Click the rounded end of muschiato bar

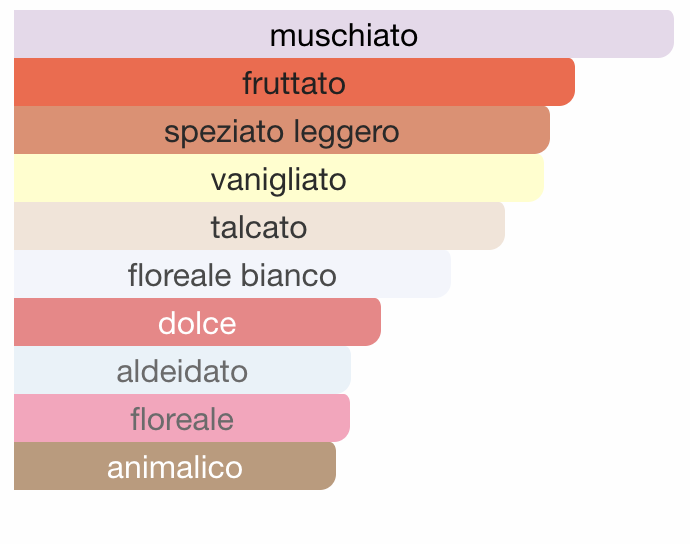tap(662, 34)
